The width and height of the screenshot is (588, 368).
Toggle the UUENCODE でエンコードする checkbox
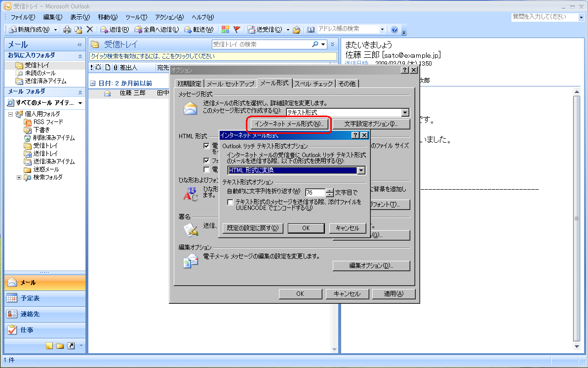(230, 202)
